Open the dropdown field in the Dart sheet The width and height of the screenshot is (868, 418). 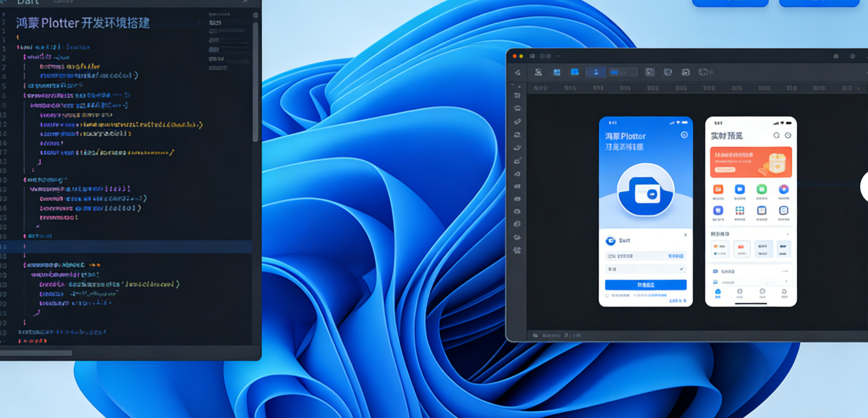(646, 269)
